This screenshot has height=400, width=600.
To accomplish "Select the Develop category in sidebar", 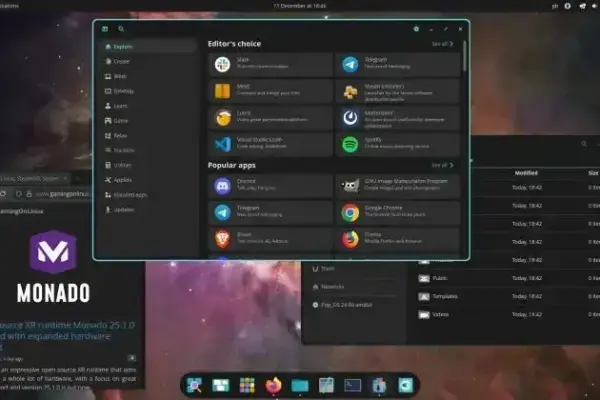I will point(149,91).
